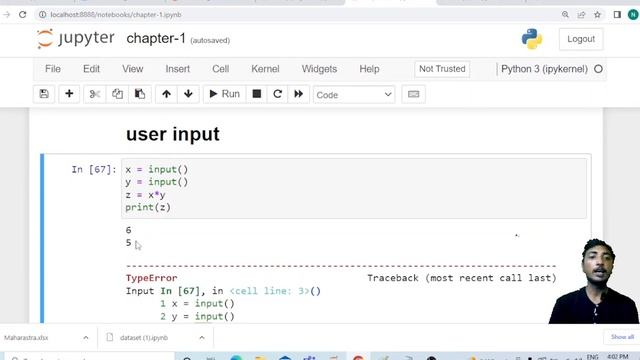Select the user input heading cell
Screen dimensions: 640x360
pos(173,134)
